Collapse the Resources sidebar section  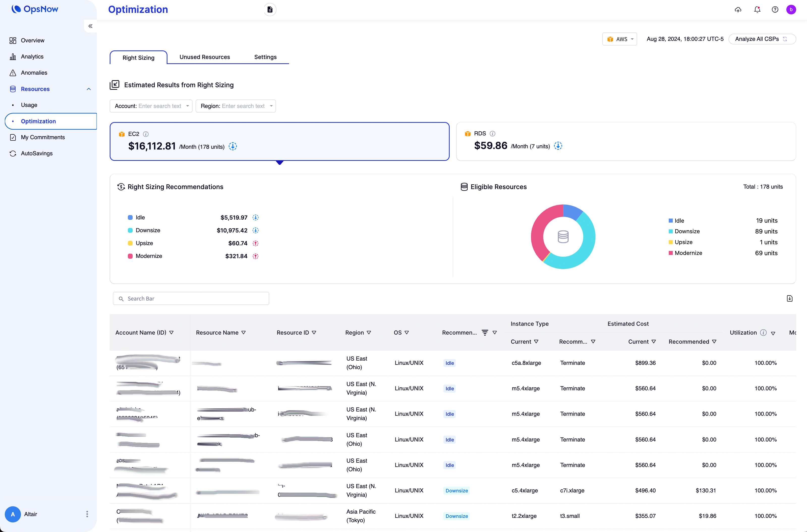pyautogui.click(x=89, y=89)
